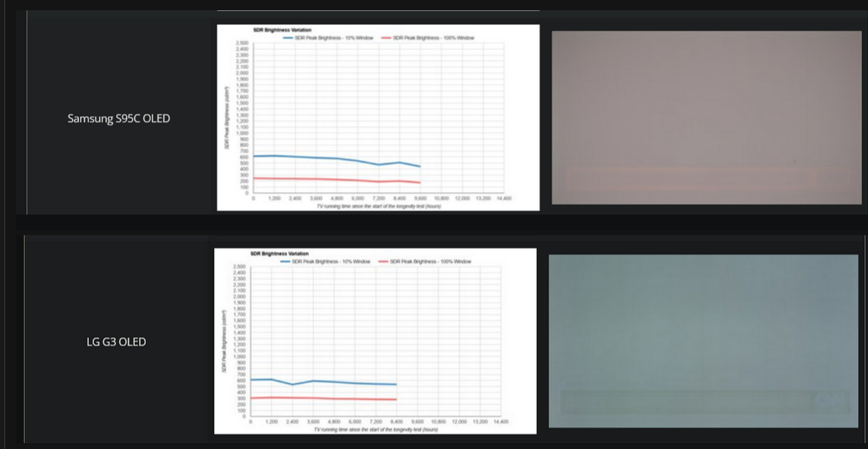
Task: Click the running time axis caption in LG chart
Action: [376, 430]
